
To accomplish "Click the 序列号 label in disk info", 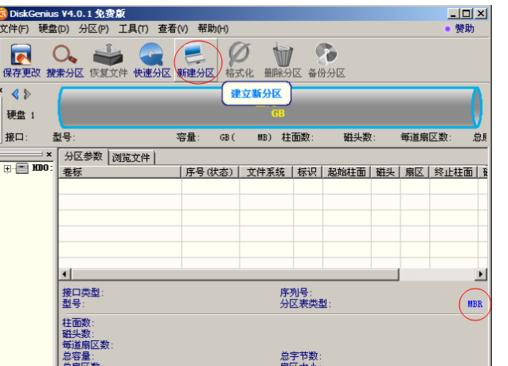I will point(295,293).
